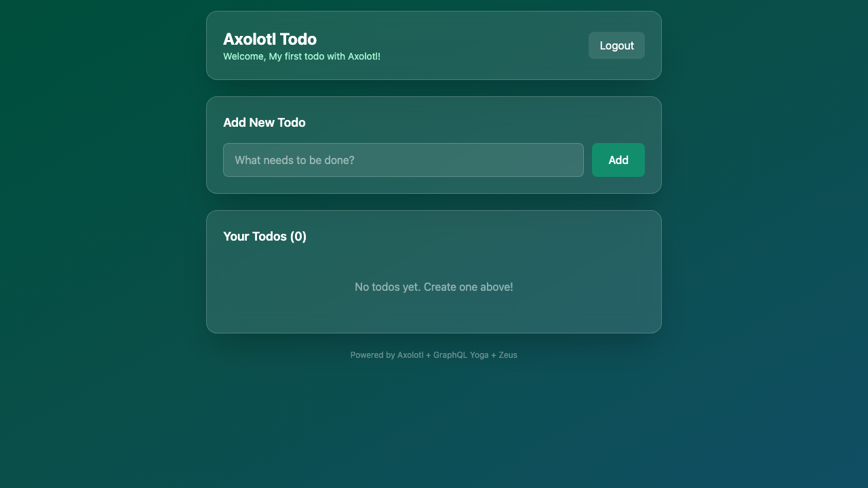This screenshot has height=488, width=868.
Task: Click the "No todos yet" empty message
Action: [x=433, y=287]
